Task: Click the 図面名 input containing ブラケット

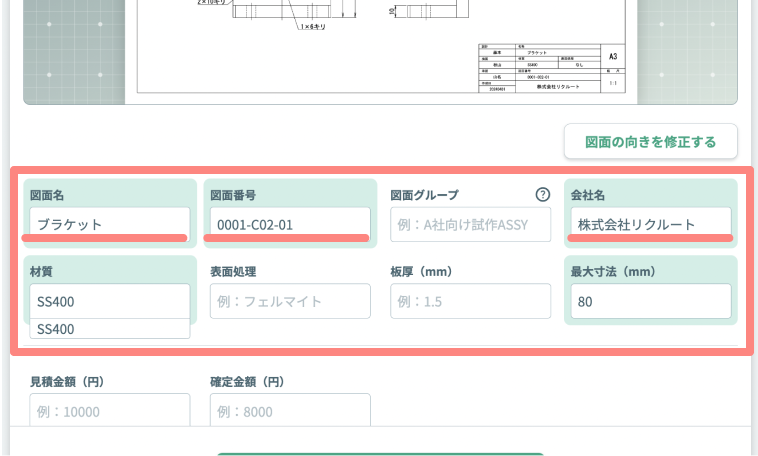Action: (110, 224)
